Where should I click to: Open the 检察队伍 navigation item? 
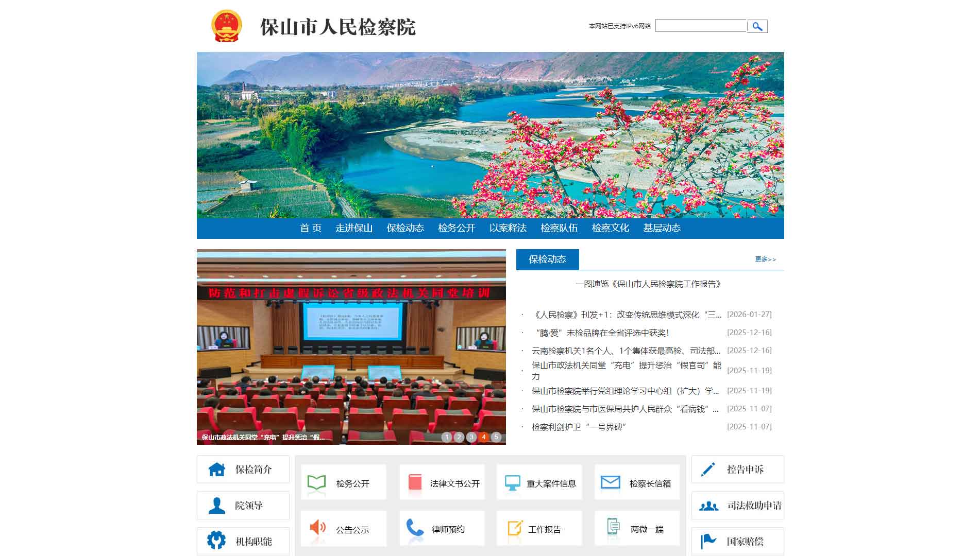(x=559, y=228)
